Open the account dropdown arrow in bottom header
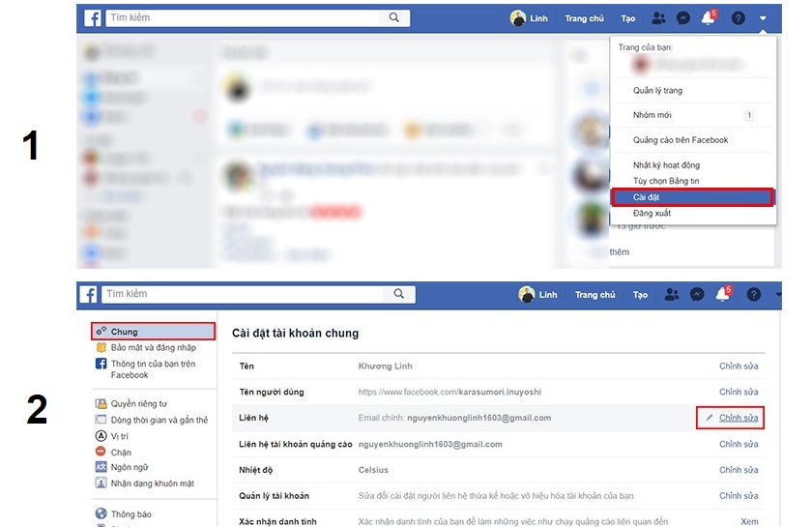 click(x=778, y=294)
